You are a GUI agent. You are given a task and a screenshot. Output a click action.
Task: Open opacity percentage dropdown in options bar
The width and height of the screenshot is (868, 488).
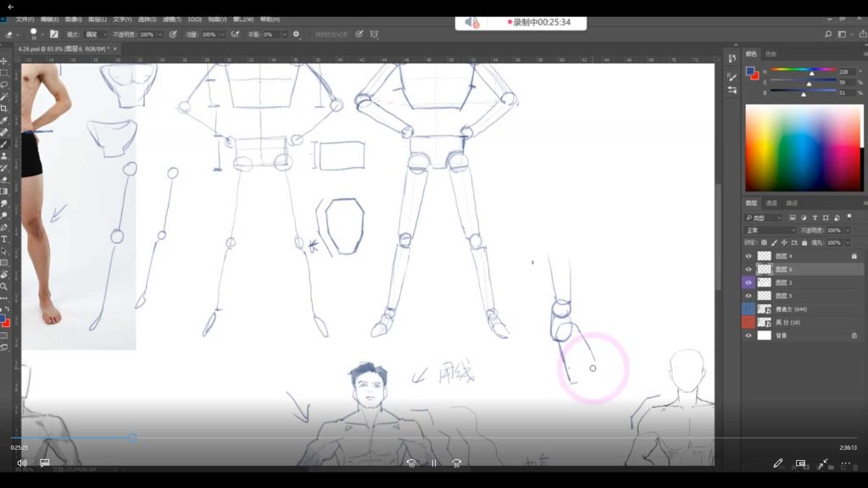[160, 34]
